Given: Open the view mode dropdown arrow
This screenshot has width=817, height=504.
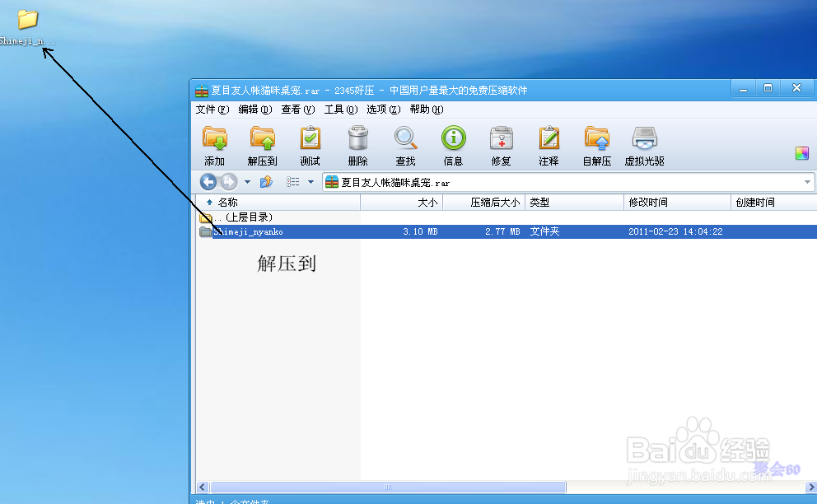Looking at the screenshot, I should [311, 182].
